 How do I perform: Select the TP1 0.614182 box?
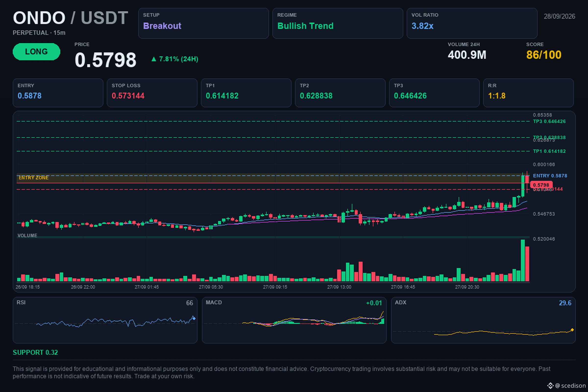click(x=246, y=93)
